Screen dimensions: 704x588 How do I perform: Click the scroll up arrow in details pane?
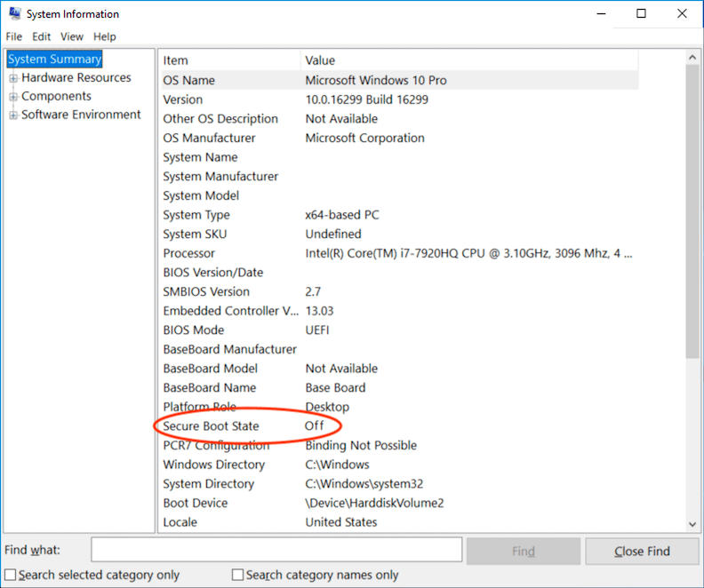point(693,58)
